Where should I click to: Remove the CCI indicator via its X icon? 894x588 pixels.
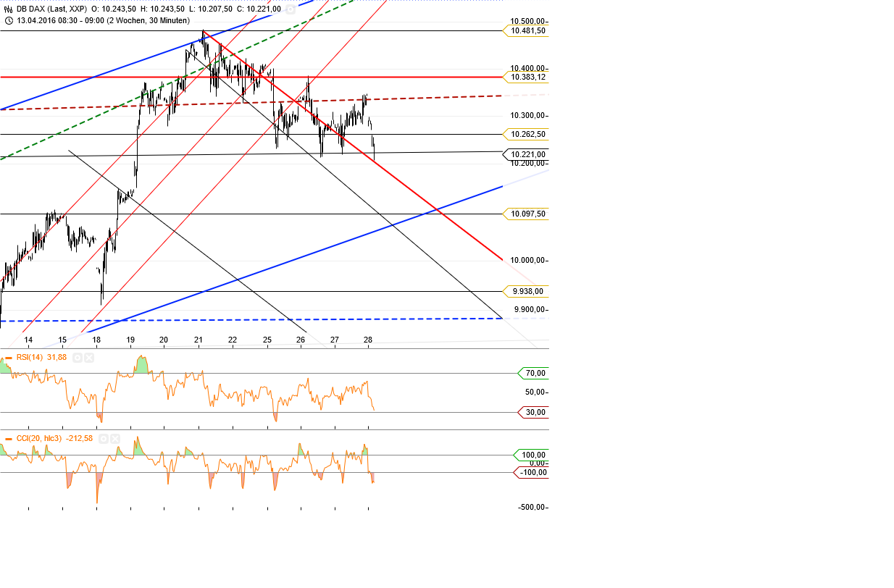click(114, 438)
